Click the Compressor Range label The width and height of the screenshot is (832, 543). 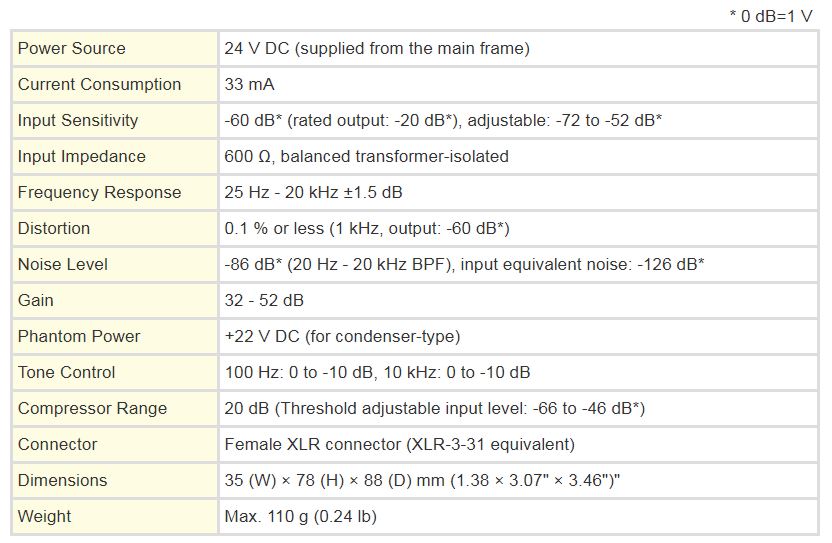(x=92, y=408)
